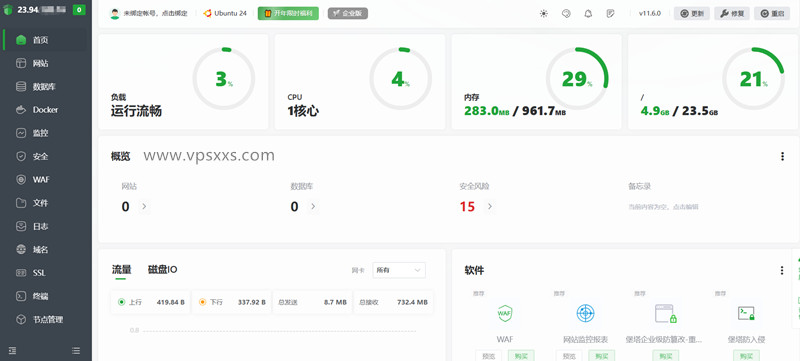Switch to the 磁盘IO tab

(x=163, y=270)
